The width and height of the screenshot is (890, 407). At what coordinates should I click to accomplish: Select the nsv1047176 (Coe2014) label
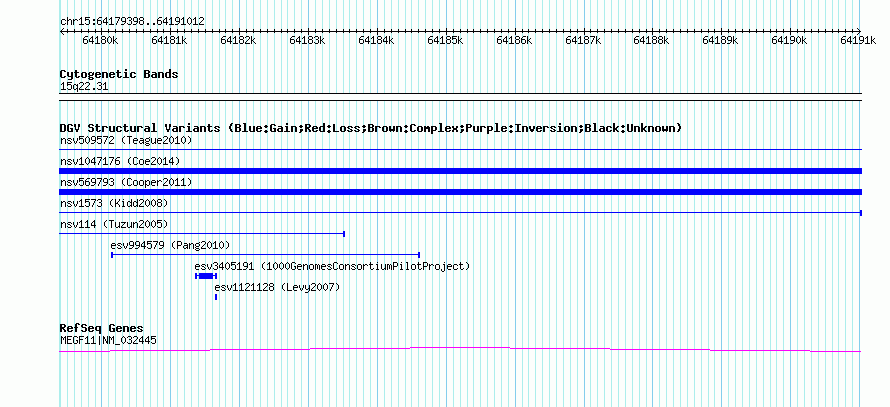click(120, 161)
